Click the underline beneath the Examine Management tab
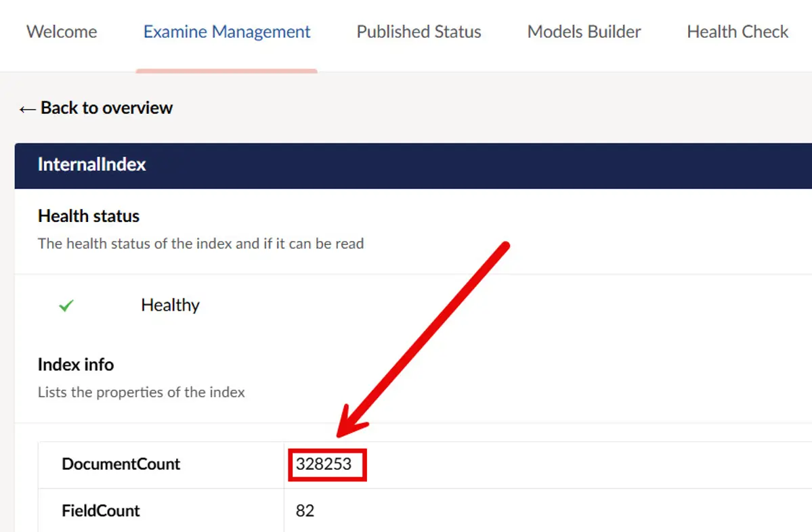Image resolution: width=812 pixels, height=532 pixels. (x=226, y=70)
